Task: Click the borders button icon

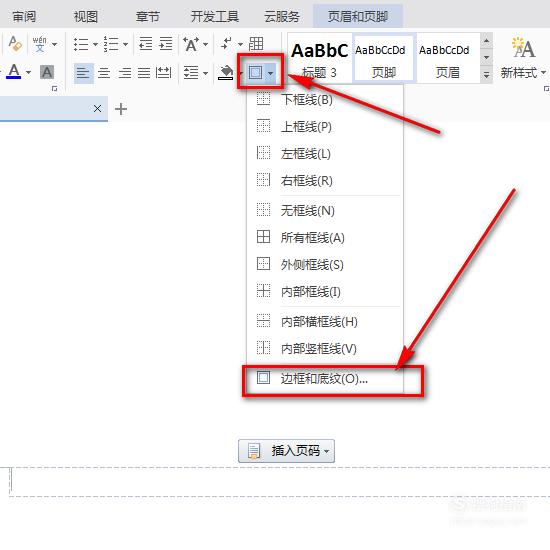Action: 255,73
